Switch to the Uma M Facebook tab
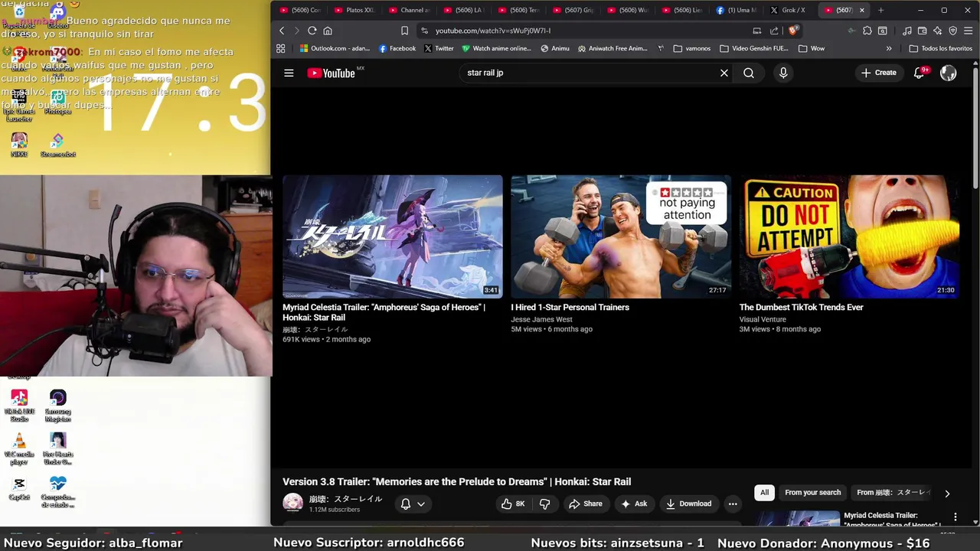The height and width of the screenshot is (551, 980). [x=737, y=10]
